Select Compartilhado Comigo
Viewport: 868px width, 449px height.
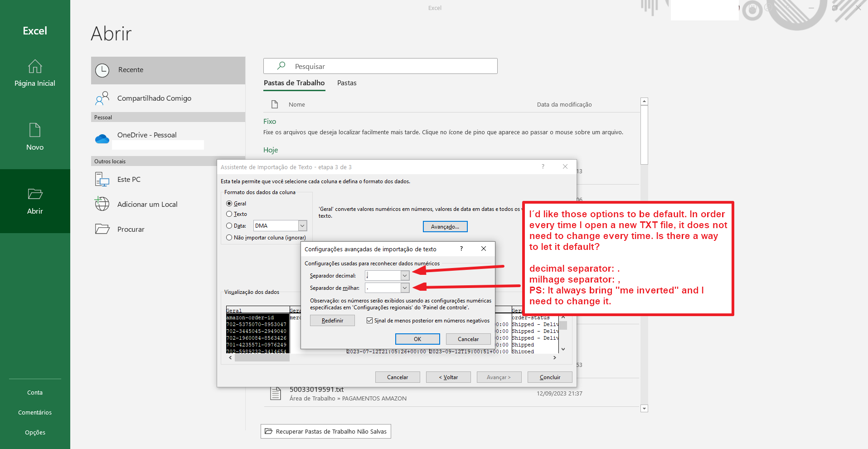[x=154, y=98]
